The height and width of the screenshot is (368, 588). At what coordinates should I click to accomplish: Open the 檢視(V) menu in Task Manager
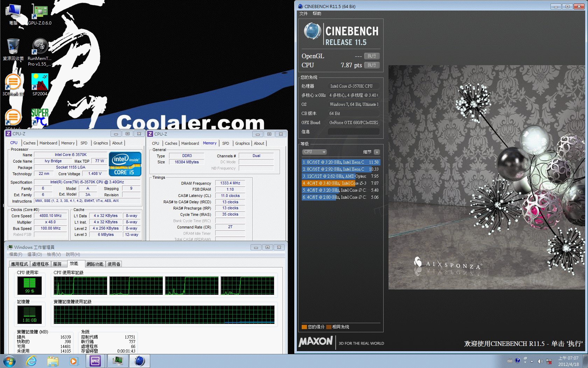click(54, 254)
